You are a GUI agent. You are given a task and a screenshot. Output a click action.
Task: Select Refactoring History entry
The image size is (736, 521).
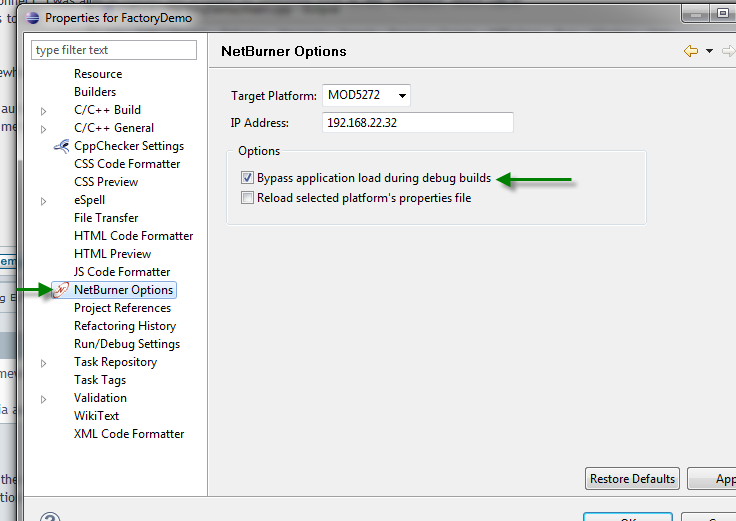pyautogui.click(x=125, y=326)
